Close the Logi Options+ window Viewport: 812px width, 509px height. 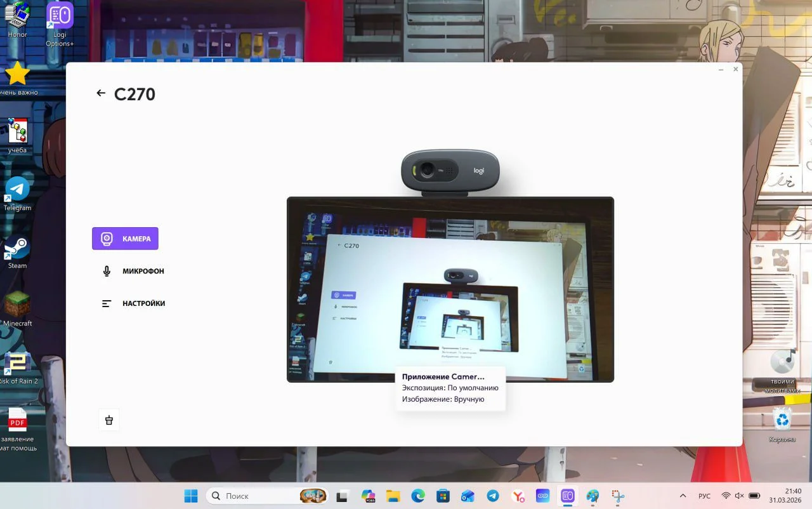pyautogui.click(x=736, y=69)
